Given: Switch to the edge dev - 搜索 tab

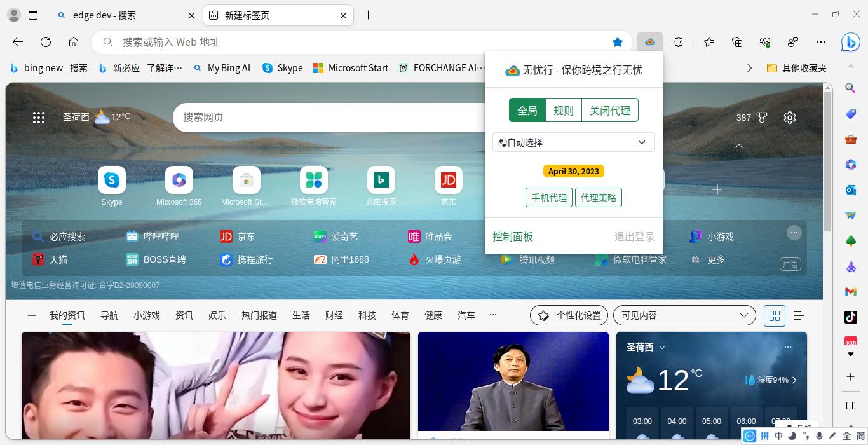Looking at the screenshot, I should point(126,15).
